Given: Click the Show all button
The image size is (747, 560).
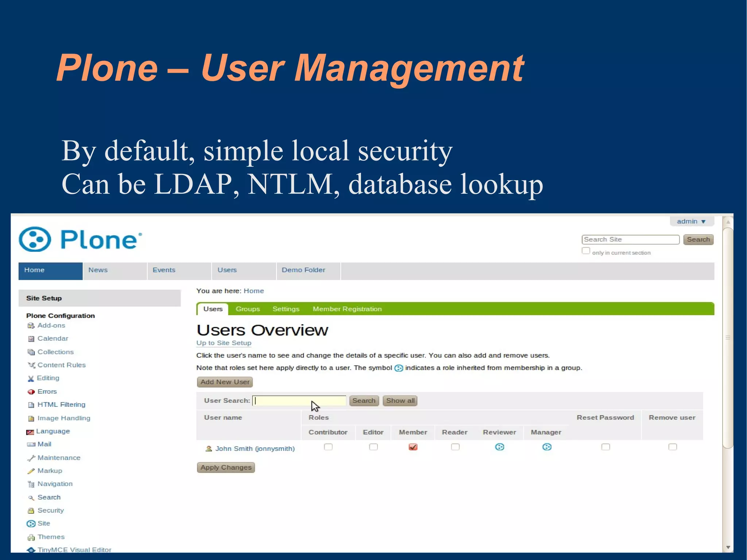Looking at the screenshot, I should (x=400, y=401).
